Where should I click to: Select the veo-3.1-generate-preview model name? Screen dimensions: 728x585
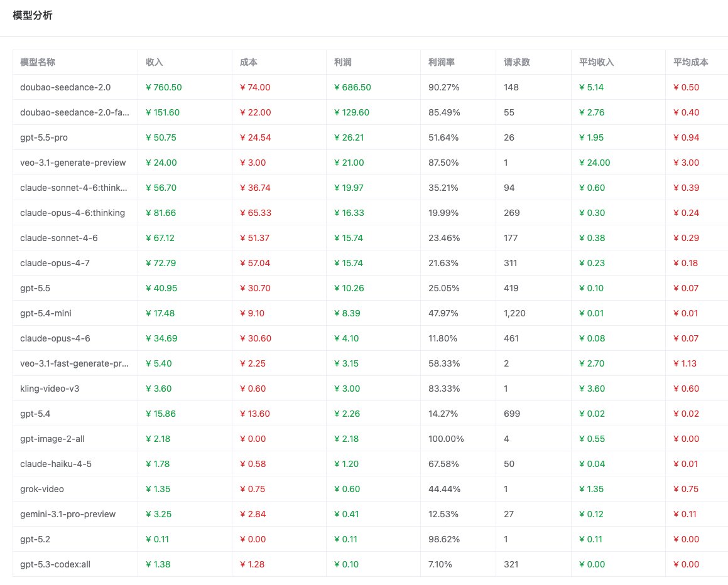(x=73, y=163)
